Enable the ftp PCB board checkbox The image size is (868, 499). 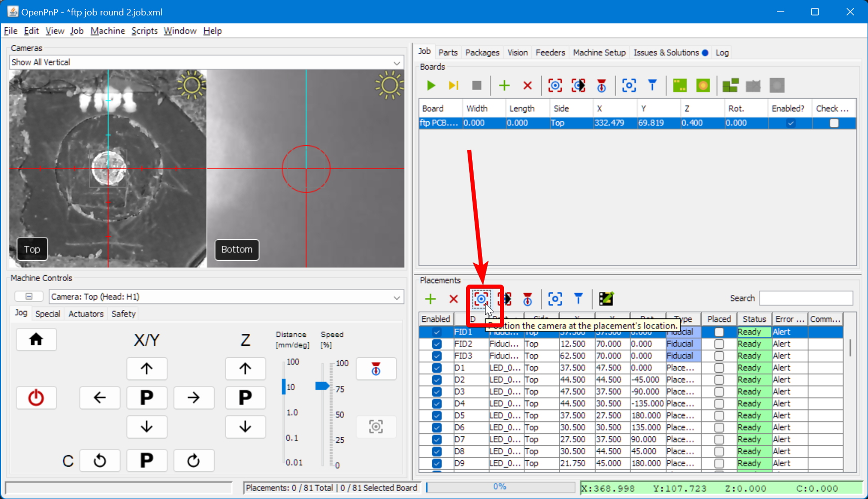coord(790,123)
